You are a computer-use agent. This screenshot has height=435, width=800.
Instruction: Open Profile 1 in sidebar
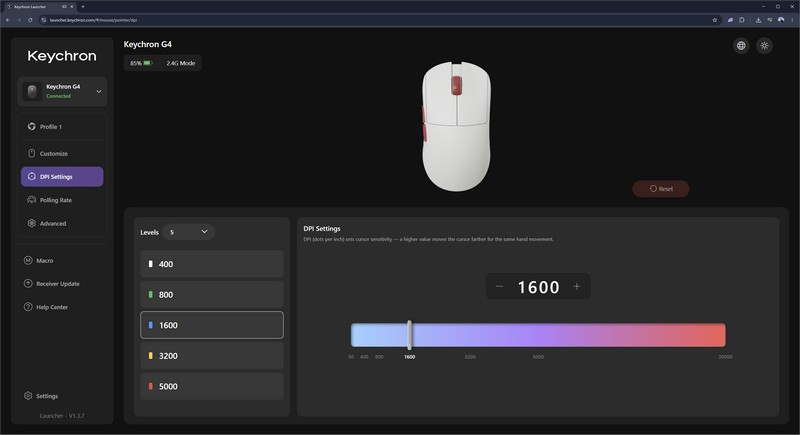[62, 126]
